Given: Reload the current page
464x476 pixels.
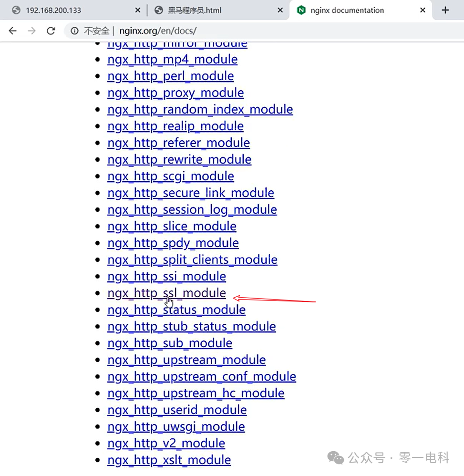Looking at the screenshot, I should (51, 31).
